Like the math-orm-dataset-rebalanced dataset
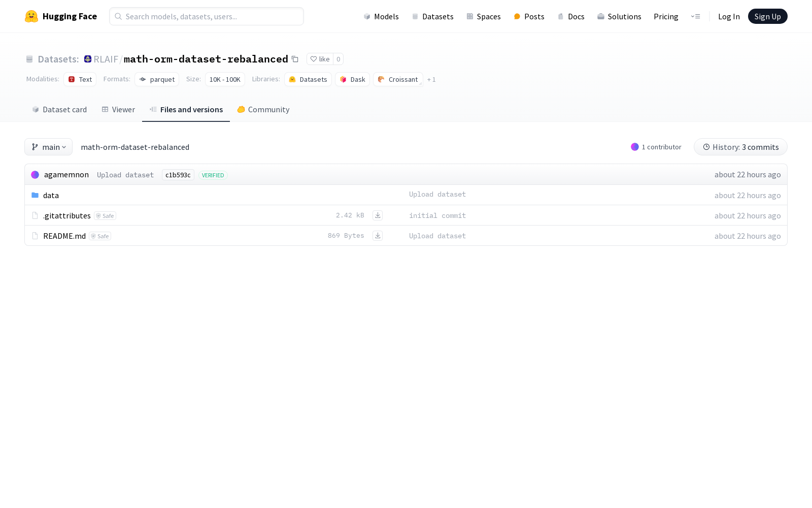Viewport: 812px width, 508px height. [x=320, y=59]
